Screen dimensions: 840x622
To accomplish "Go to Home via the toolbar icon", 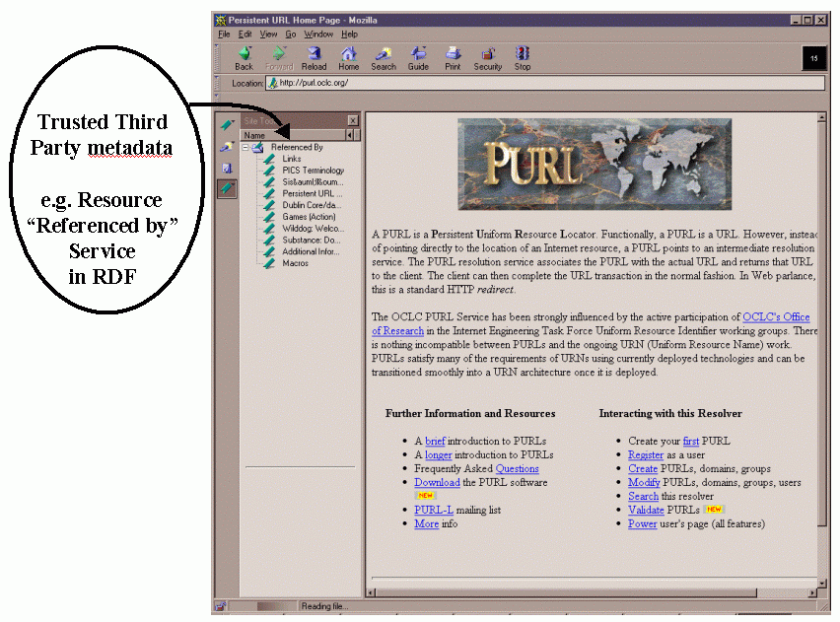I will (348, 57).
